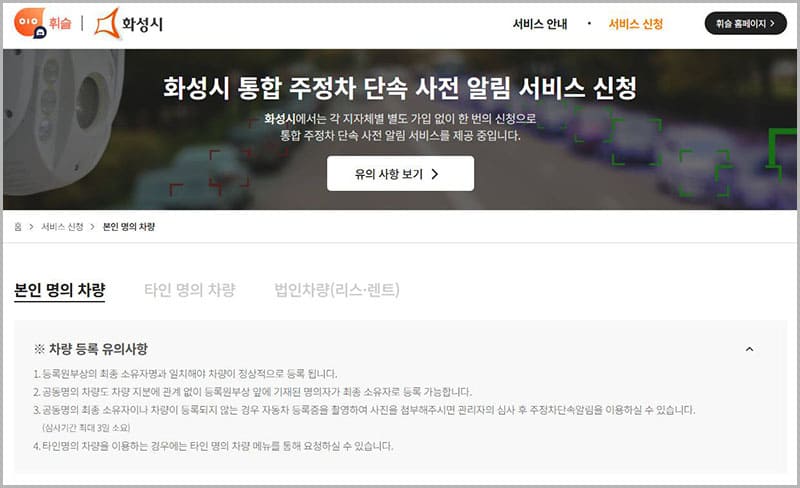Open the 서비스 안내 menu
Viewport: 800px width, 488px height.
tap(539, 24)
